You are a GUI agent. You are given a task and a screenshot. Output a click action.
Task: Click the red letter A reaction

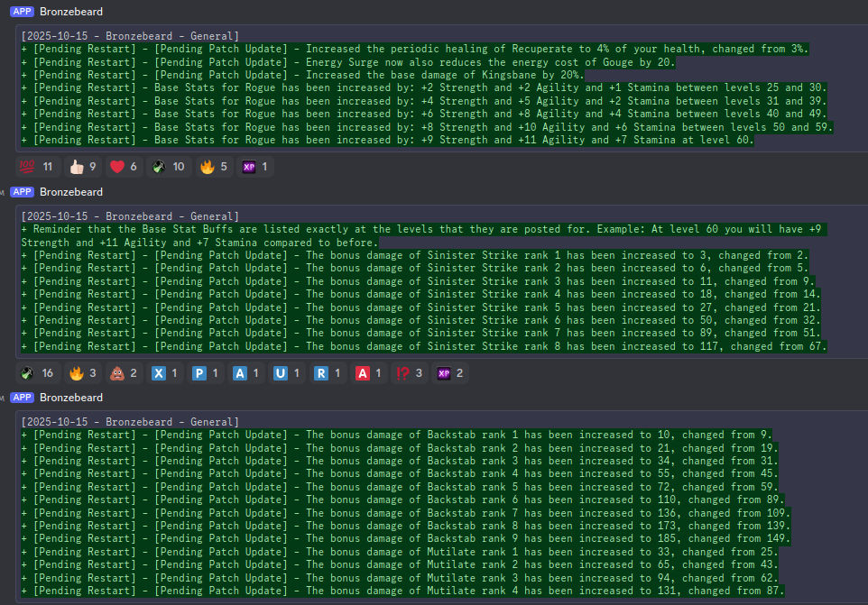click(x=369, y=373)
